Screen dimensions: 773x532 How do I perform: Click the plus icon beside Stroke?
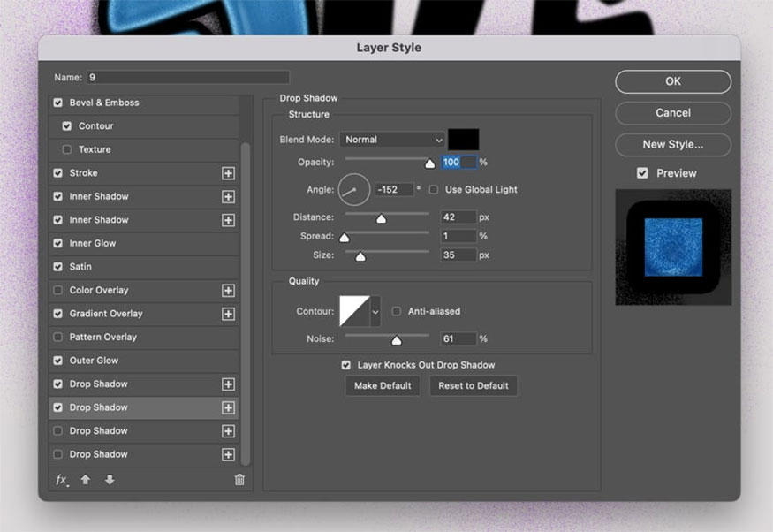(228, 173)
